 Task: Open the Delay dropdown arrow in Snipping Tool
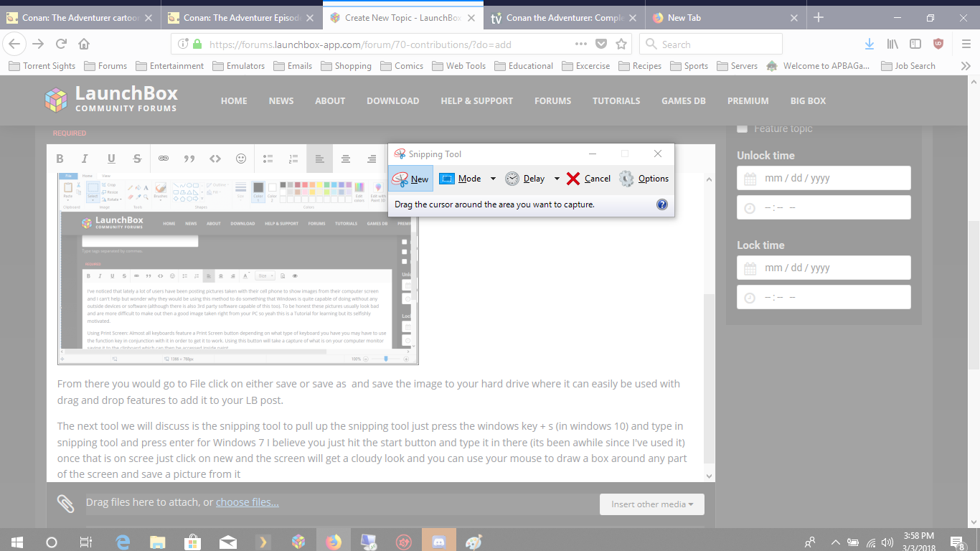click(x=557, y=179)
